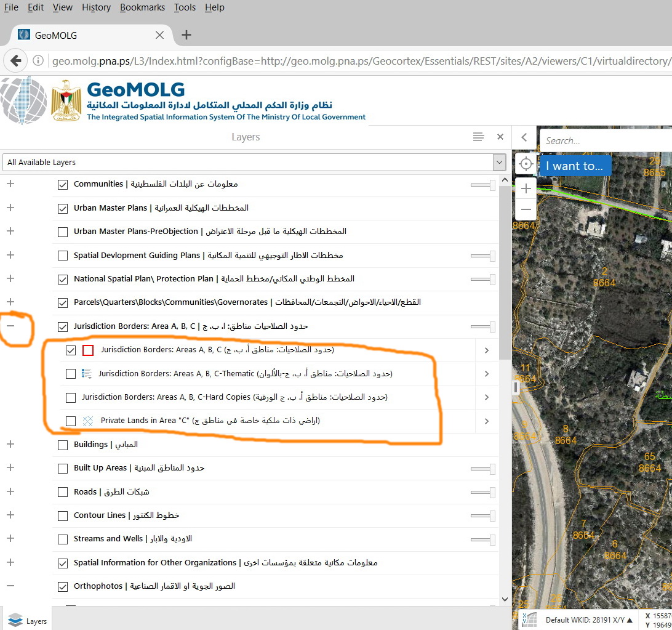This screenshot has width=672, height=630.
Task: Check the Buildings layer checkbox
Action: point(63,445)
